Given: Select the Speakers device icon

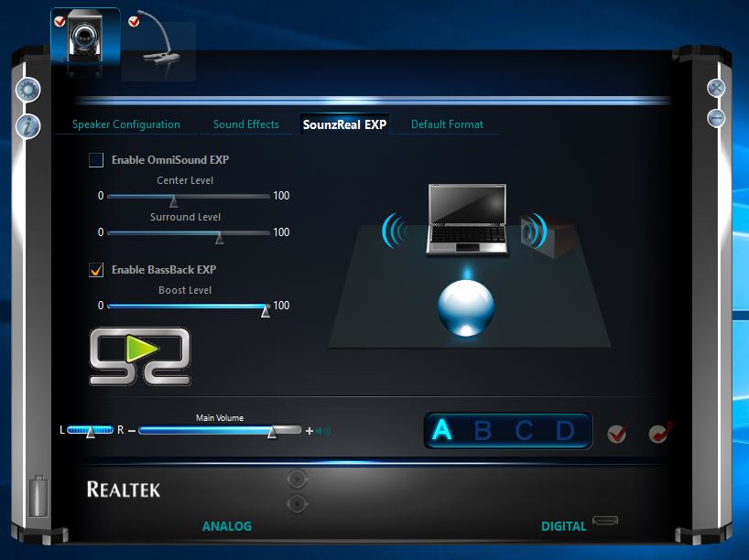Looking at the screenshot, I should coord(85,37).
